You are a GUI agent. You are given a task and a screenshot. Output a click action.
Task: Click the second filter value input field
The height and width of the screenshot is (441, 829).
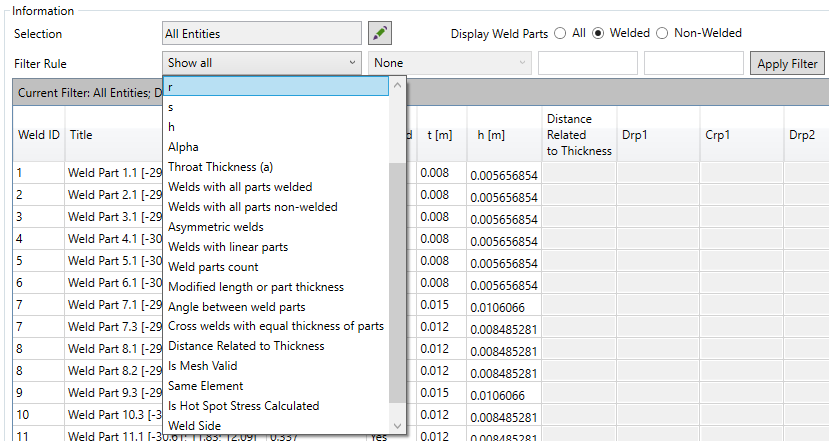pos(693,63)
